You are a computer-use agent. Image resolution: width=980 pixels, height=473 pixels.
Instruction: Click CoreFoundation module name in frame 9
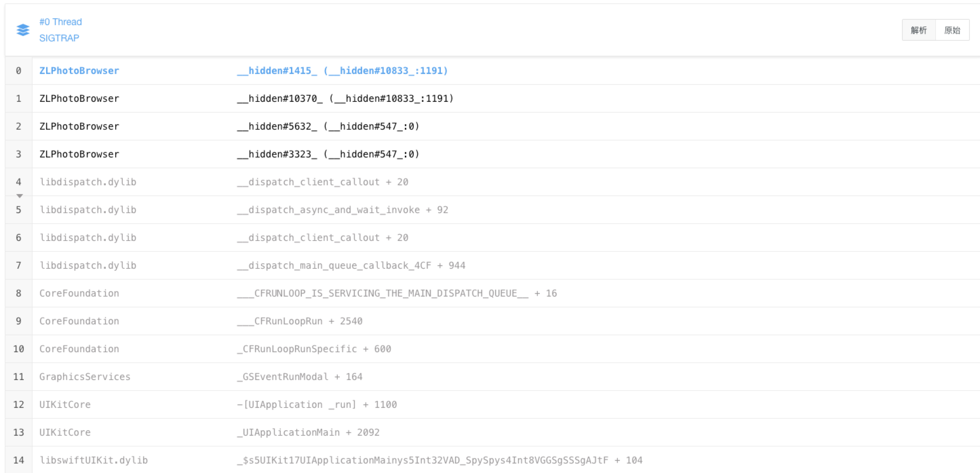coord(79,321)
